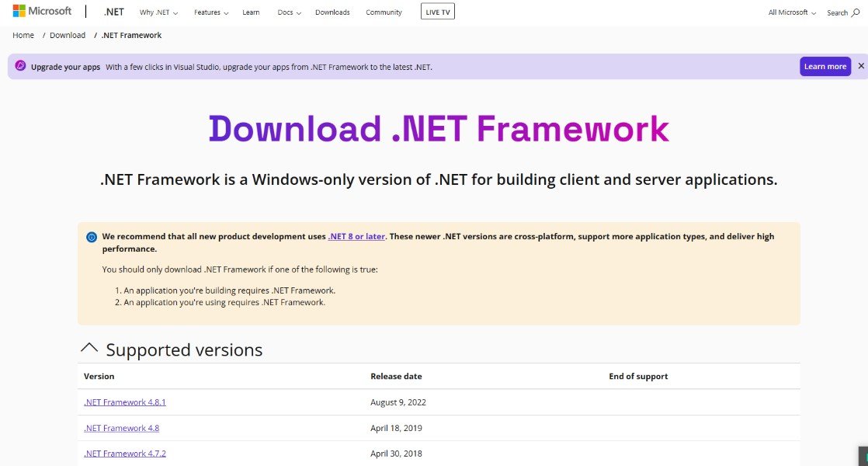Click the Home breadcrumb link
Image resolution: width=868 pixels, height=466 pixels.
point(23,35)
